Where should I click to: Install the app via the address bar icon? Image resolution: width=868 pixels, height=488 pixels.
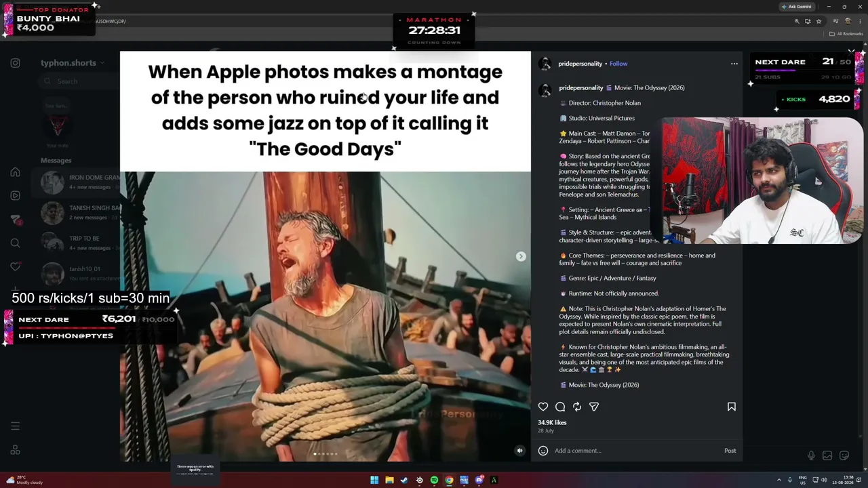[x=808, y=21]
